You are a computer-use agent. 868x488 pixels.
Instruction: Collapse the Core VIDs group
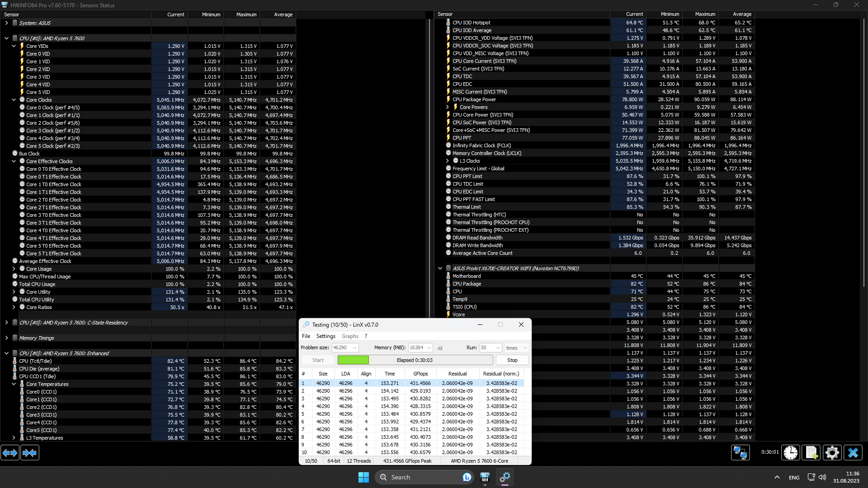click(x=14, y=46)
